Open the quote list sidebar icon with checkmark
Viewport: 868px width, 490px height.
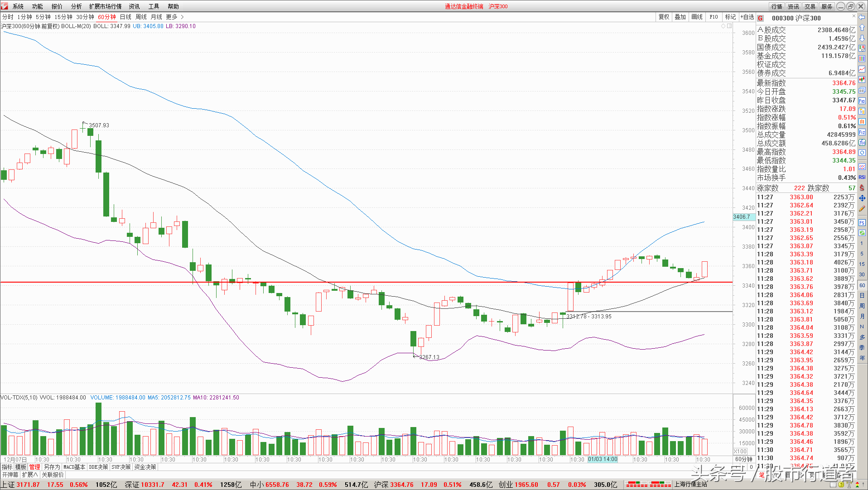pyautogui.click(x=862, y=48)
